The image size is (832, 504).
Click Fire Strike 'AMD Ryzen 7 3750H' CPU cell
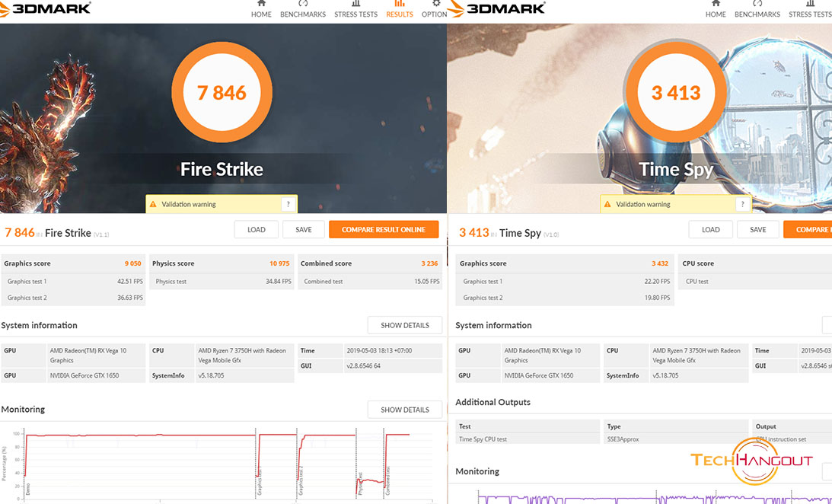pyautogui.click(x=244, y=356)
